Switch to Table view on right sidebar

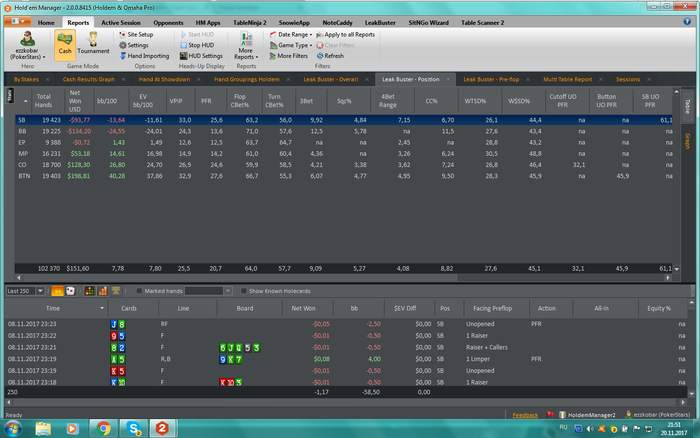tap(687, 107)
